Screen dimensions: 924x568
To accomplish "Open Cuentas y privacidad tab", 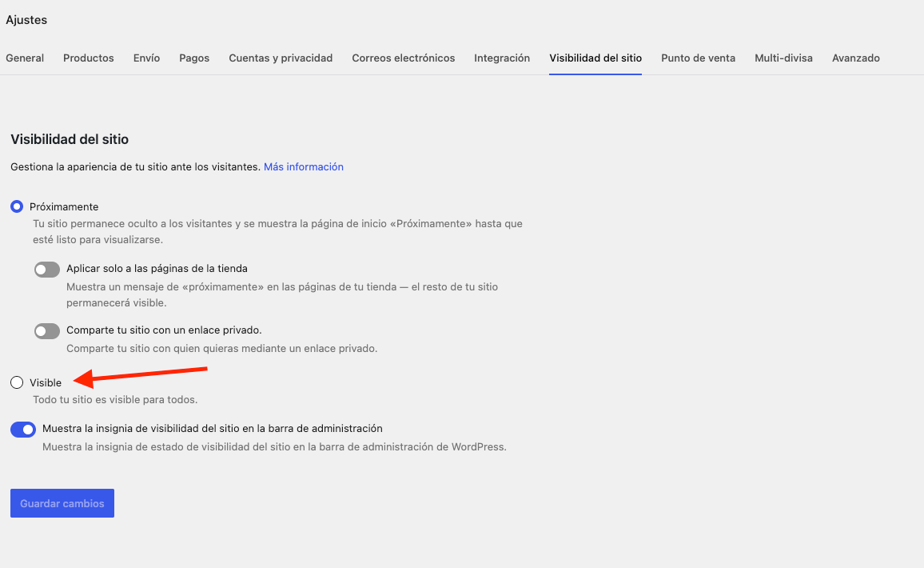I will [281, 58].
